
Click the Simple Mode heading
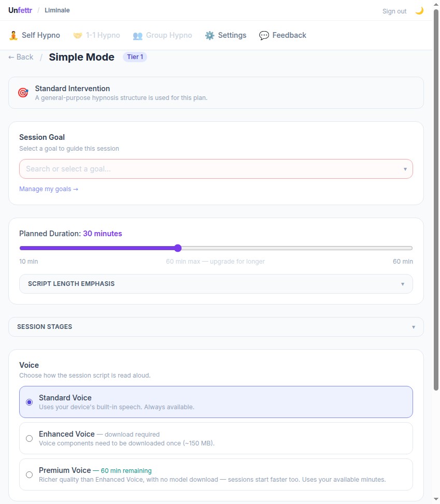81,57
